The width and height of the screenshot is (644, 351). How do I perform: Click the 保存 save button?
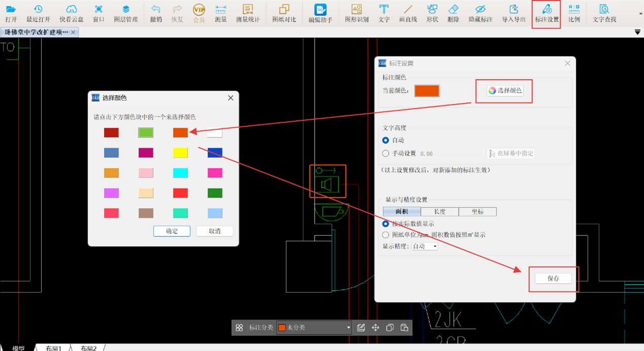553,278
